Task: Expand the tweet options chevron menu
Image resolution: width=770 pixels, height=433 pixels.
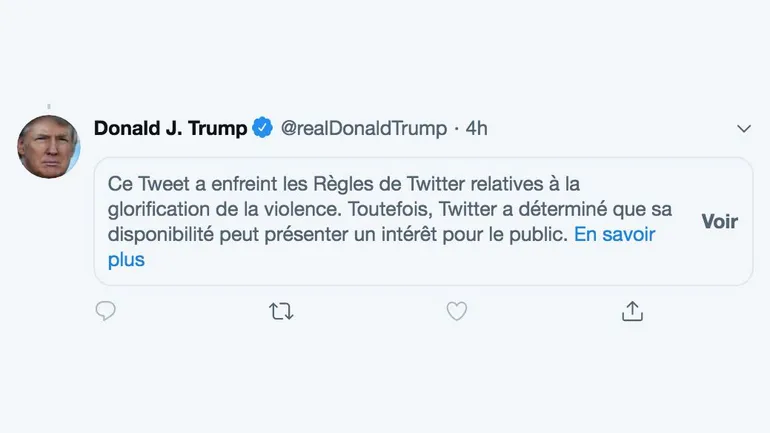Action: point(743,129)
